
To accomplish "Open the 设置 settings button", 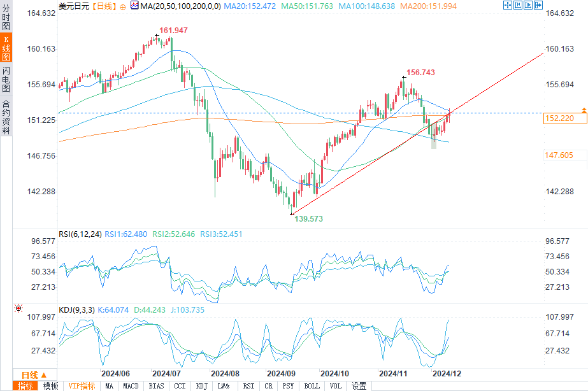I will [x=359, y=386].
